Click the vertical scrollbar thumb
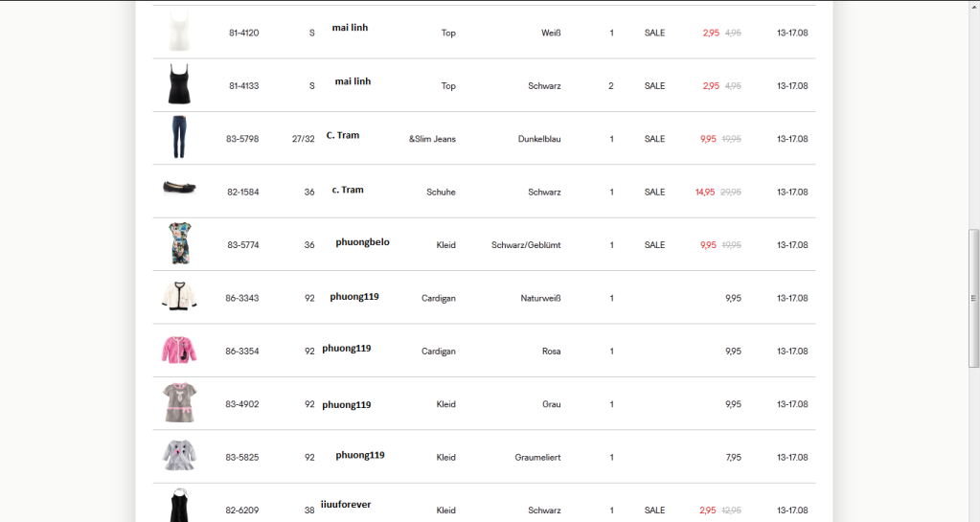The height and width of the screenshot is (522, 980). click(x=974, y=298)
